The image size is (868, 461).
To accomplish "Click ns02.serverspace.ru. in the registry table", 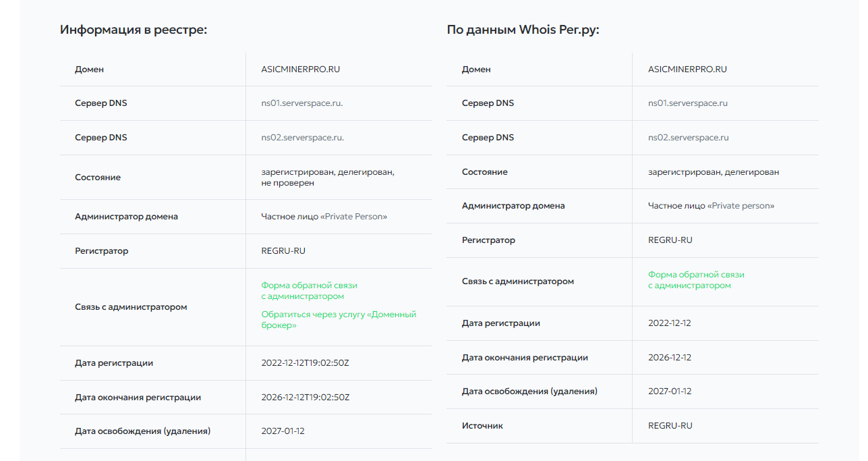I will click(302, 138).
